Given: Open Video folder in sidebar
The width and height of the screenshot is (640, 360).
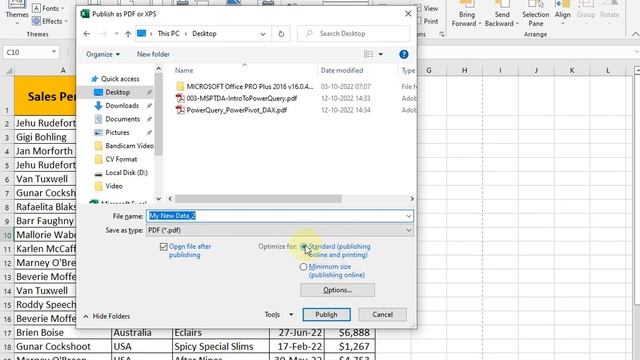Looking at the screenshot, I should coord(113,186).
